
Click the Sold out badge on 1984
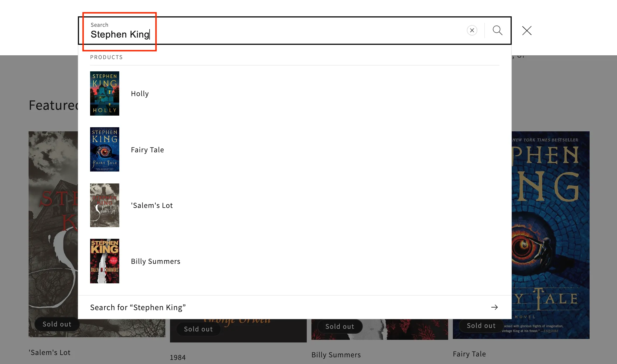click(198, 329)
